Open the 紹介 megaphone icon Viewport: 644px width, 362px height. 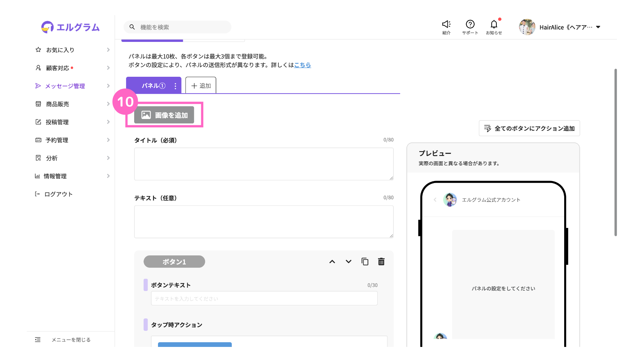446,24
